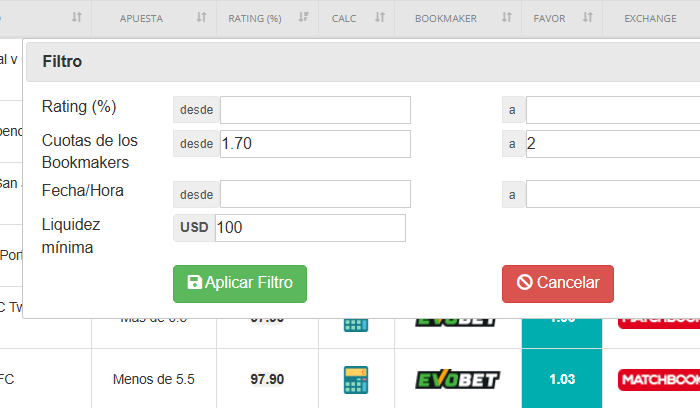
Task: Edit Liquidez mínima USD field showing 100
Action: 310,228
